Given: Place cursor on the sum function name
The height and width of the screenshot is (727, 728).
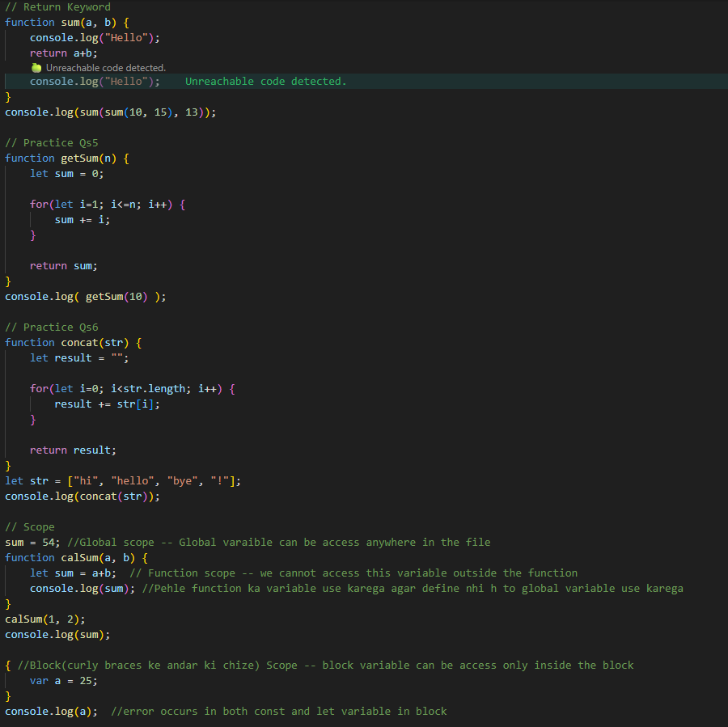Looking at the screenshot, I should 71,22.
